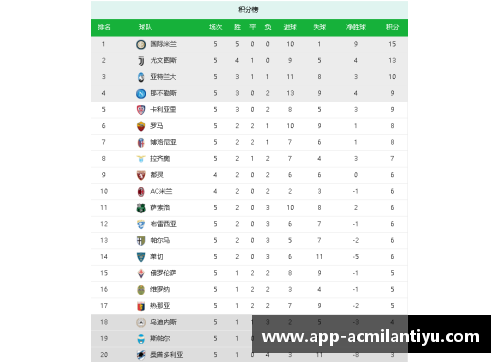
Task: Click the Juventus (尤文图斯) club logo
Action: click(141, 61)
